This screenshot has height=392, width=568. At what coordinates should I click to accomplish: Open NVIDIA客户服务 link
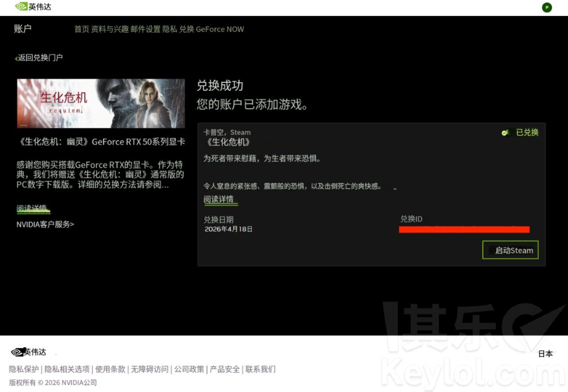[x=45, y=225]
